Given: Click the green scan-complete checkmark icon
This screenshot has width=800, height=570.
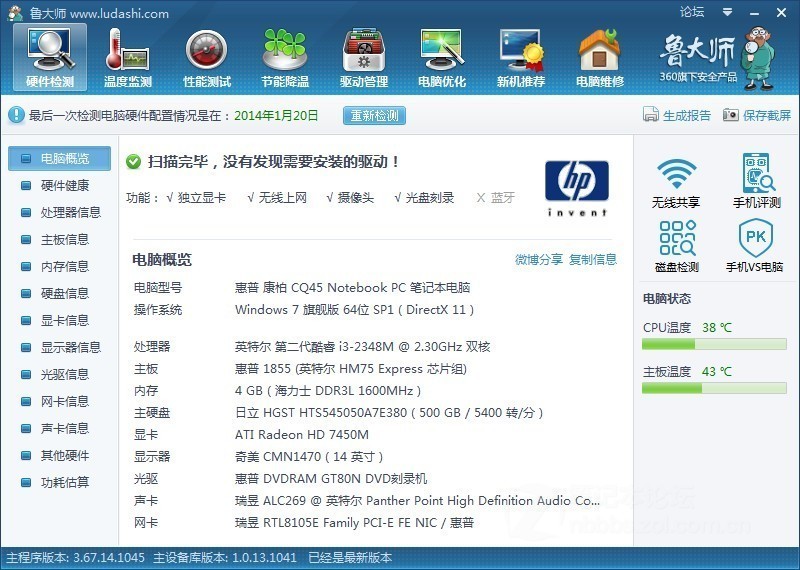Looking at the screenshot, I should (133, 162).
